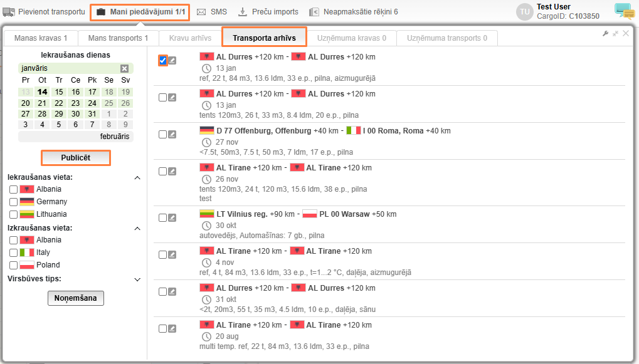Open Preču imports from the toolbar

click(269, 12)
